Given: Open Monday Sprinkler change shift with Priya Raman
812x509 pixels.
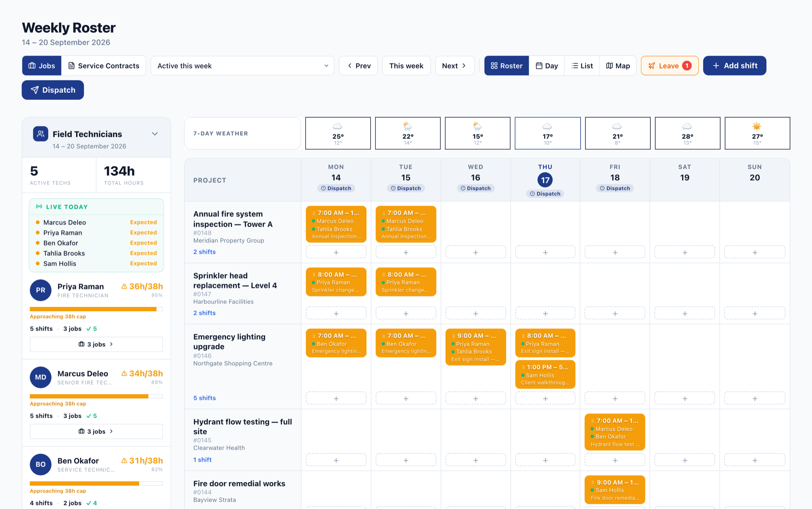Looking at the screenshot, I should [x=336, y=282].
